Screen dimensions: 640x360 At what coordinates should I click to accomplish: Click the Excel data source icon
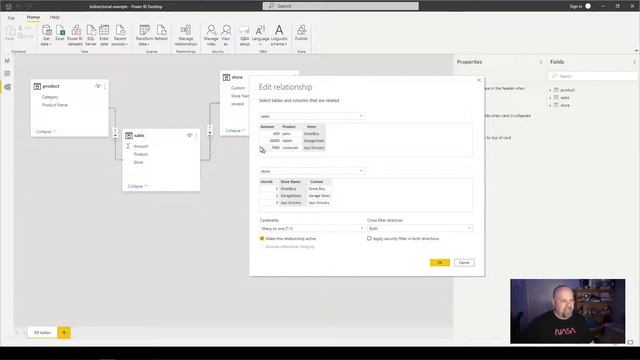tap(60, 33)
